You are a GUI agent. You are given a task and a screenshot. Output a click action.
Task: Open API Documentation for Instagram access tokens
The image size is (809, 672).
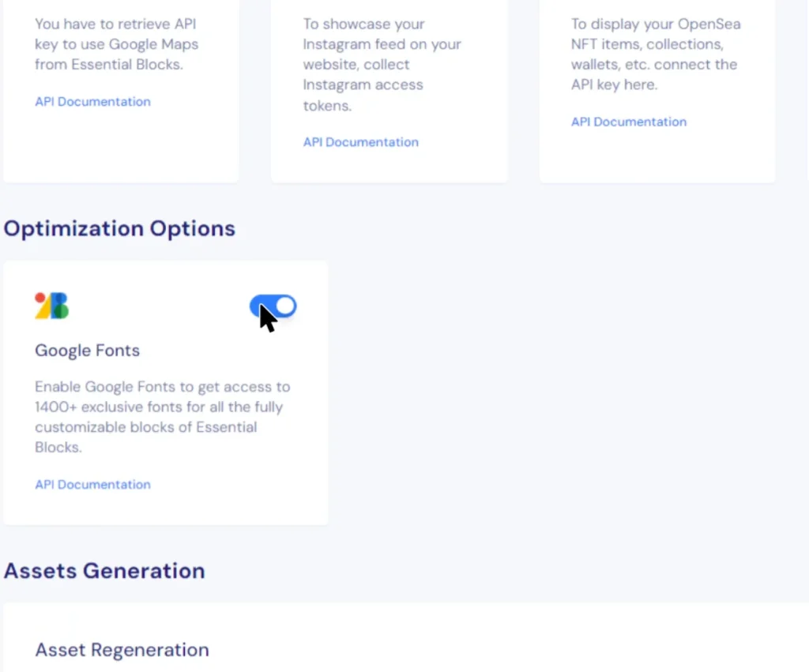click(x=360, y=142)
